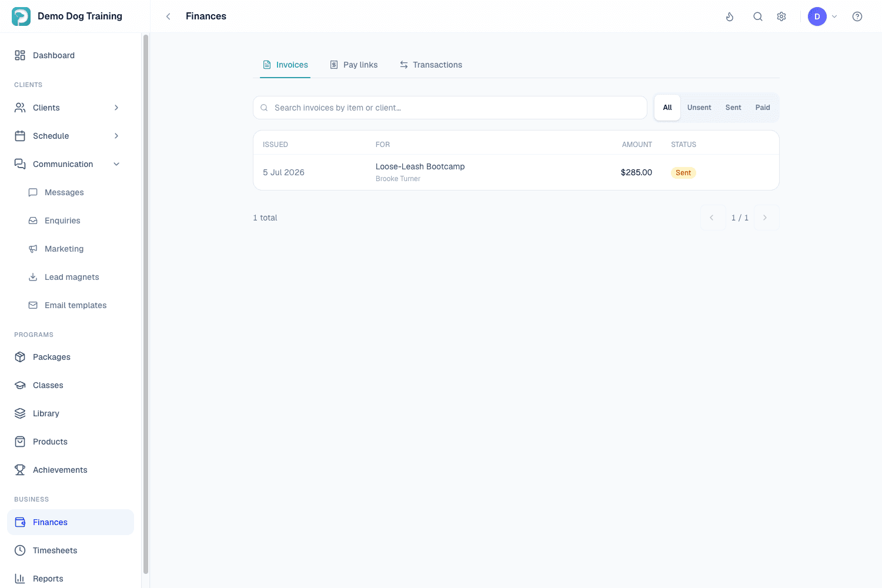Image resolution: width=882 pixels, height=588 pixels.
Task: Click the Lead magnets download icon
Action: click(33, 277)
